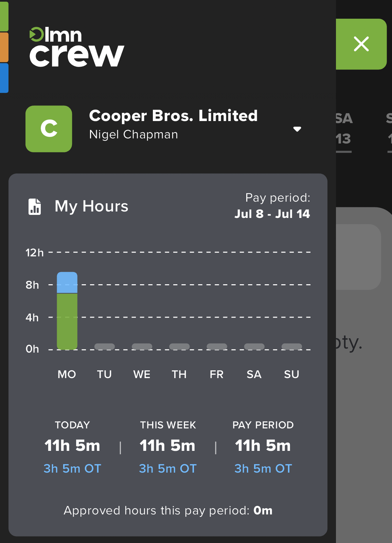
Task: Tap the SU day label on the chart
Action: coord(291,374)
